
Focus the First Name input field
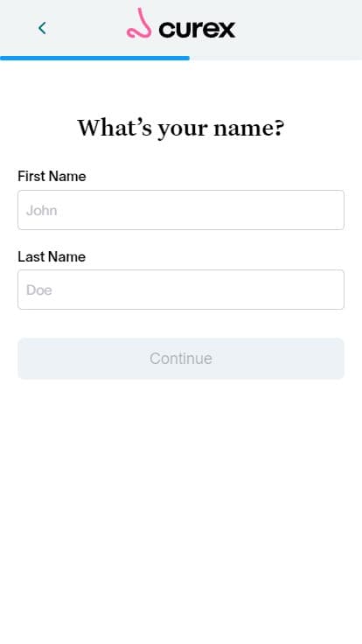pos(181,210)
